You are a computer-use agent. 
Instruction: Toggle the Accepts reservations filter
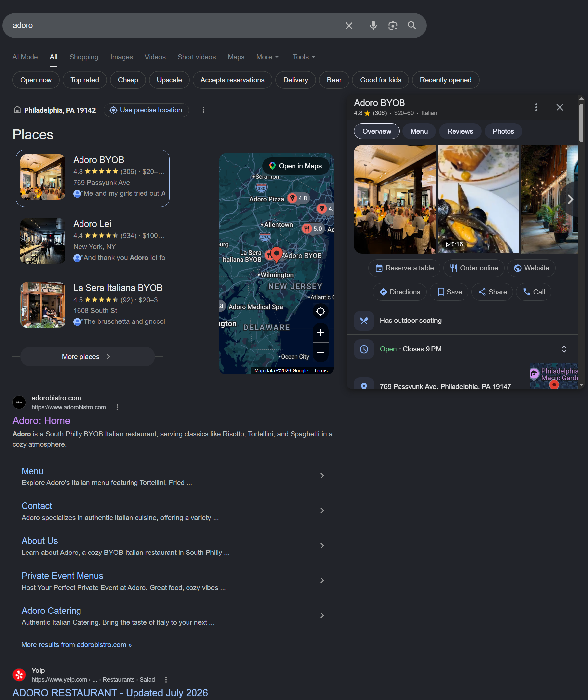pyautogui.click(x=232, y=80)
